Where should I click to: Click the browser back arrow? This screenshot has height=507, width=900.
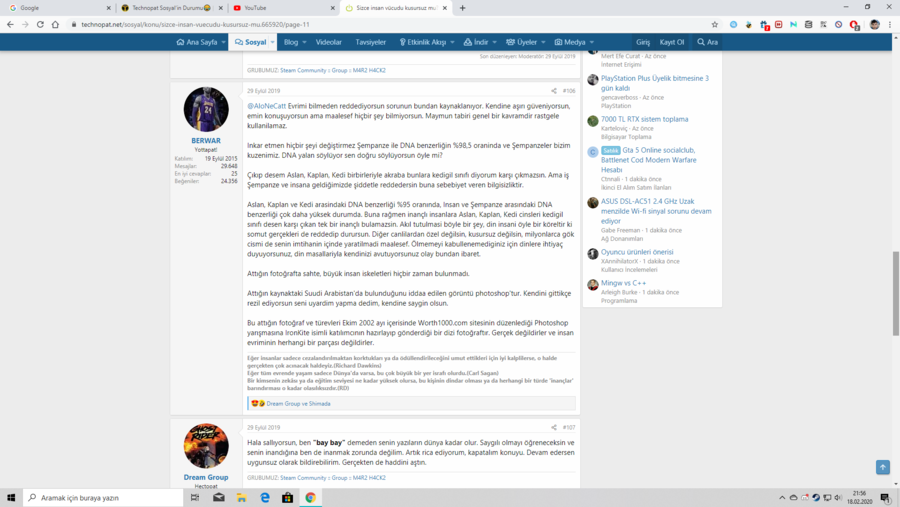coord(10,25)
